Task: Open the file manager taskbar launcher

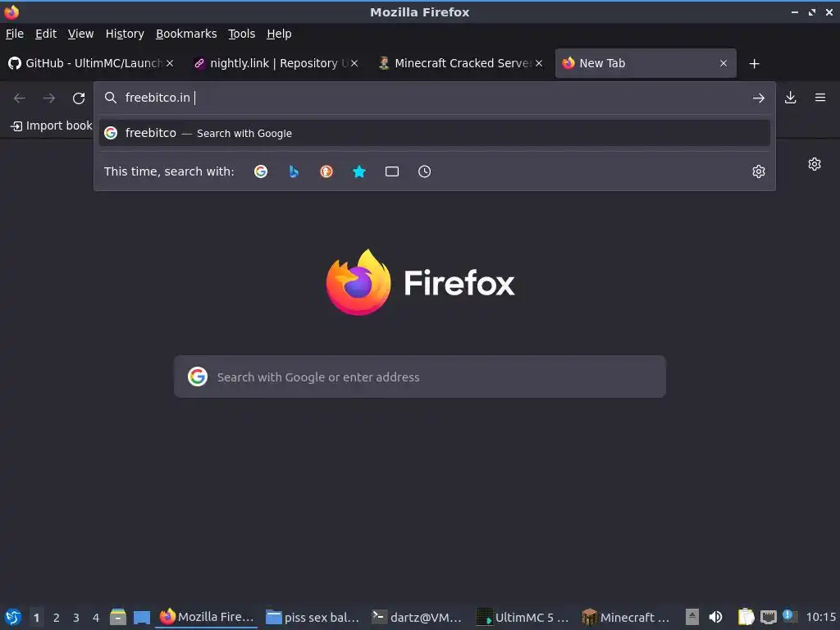Action: pyautogui.click(x=118, y=617)
